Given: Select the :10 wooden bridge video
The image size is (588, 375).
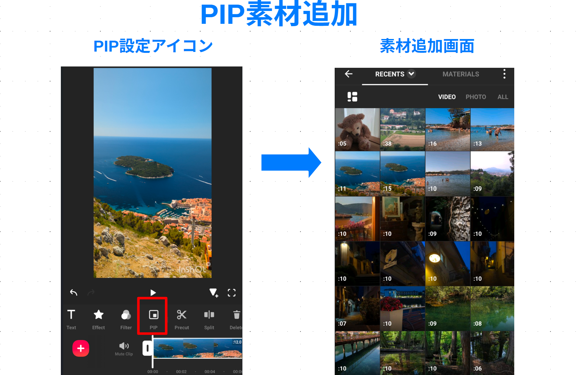Looking at the screenshot, I should coord(357,353).
